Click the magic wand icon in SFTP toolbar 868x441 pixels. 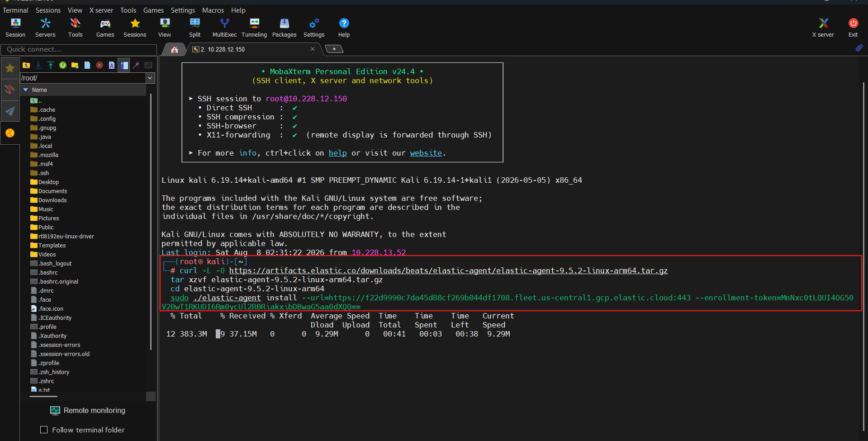(136, 65)
